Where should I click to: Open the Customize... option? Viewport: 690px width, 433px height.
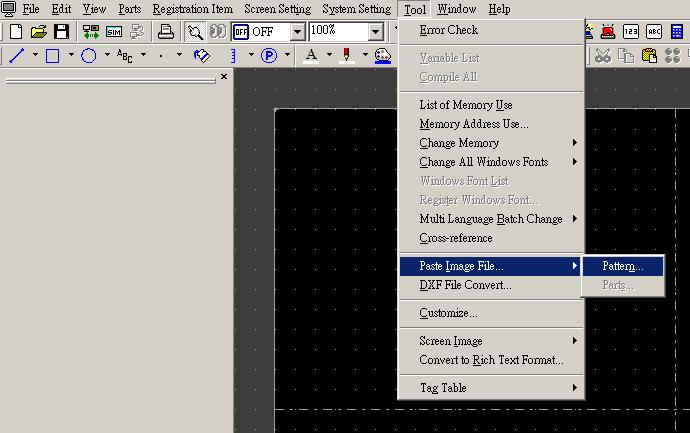click(448, 313)
